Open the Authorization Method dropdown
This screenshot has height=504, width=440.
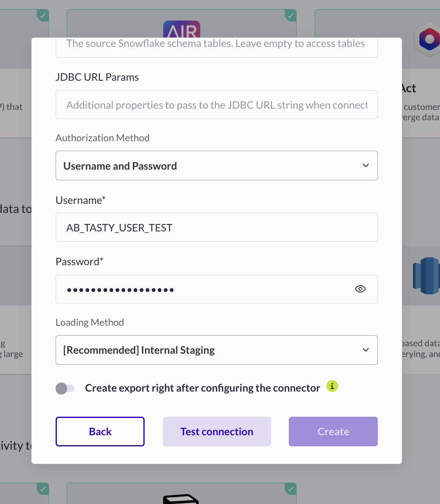point(217,166)
